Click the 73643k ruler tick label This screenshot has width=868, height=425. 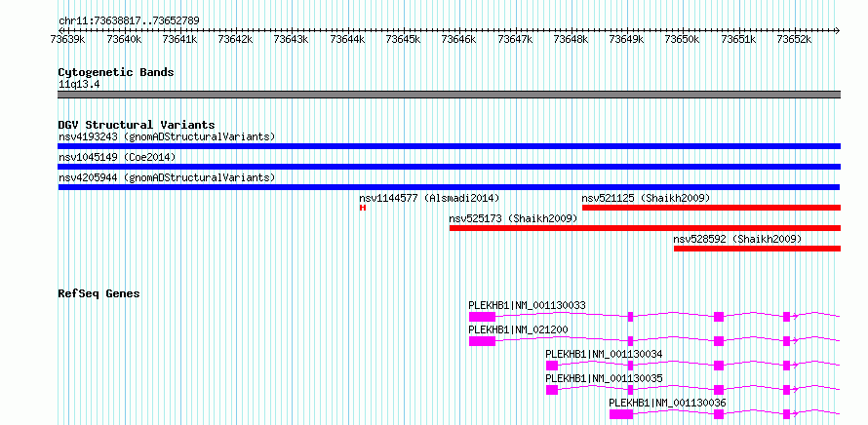pyautogui.click(x=292, y=39)
